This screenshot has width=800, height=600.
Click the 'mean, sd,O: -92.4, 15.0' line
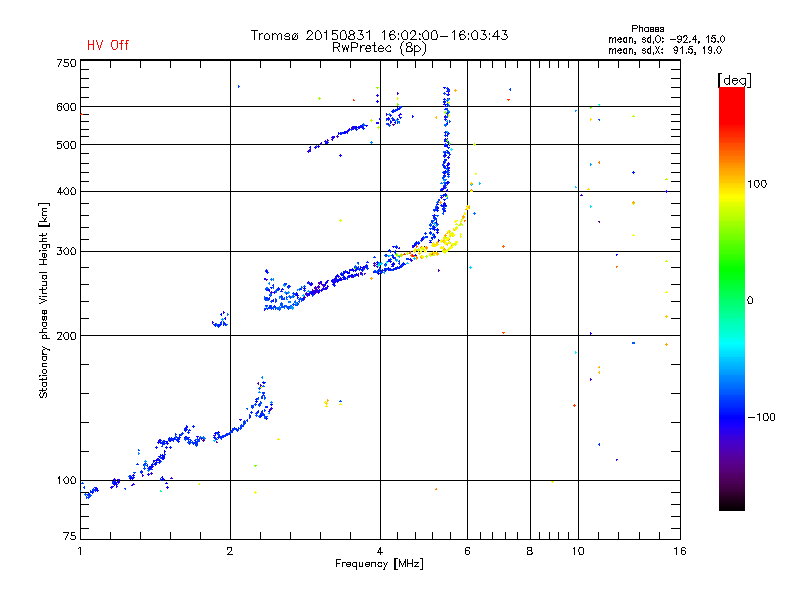tap(666, 39)
